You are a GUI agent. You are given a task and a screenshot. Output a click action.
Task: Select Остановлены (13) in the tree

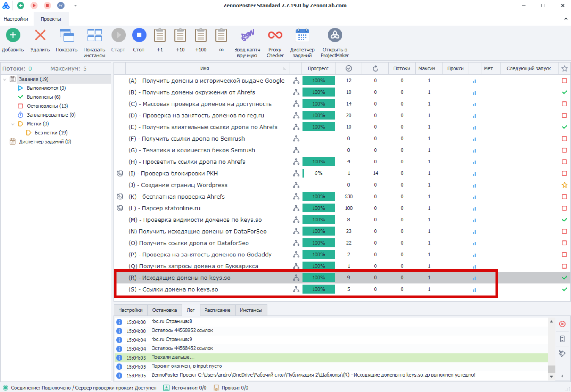(48, 106)
